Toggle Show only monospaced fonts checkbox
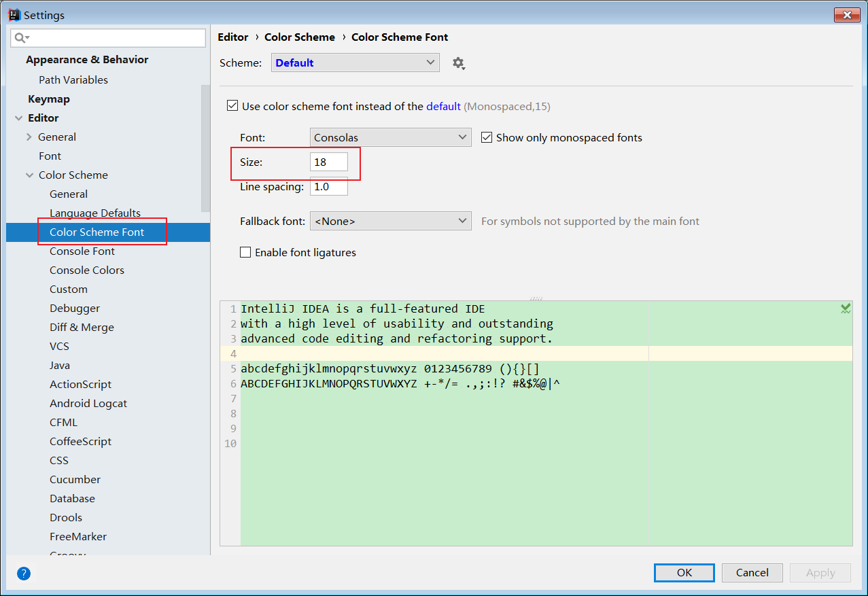Viewport: 868px width, 596px height. [x=487, y=137]
